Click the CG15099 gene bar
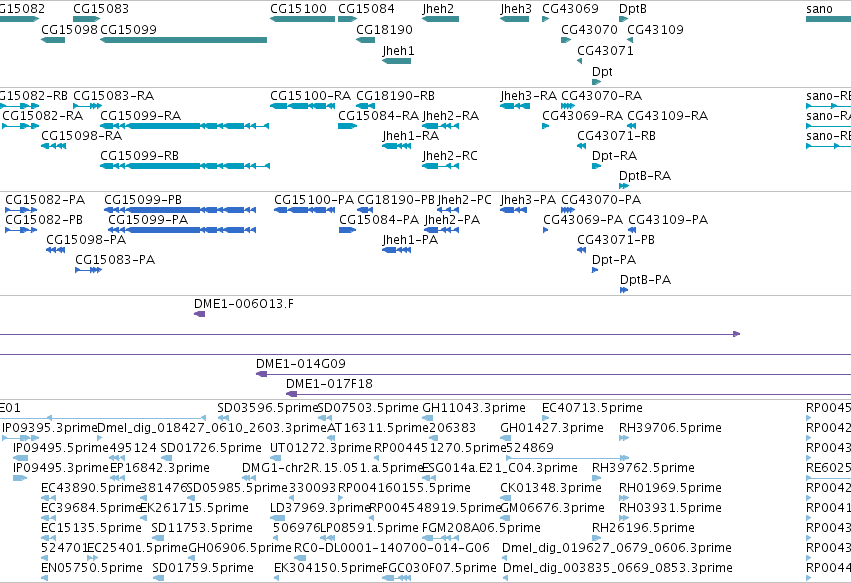The width and height of the screenshot is (851, 583). (x=183, y=40)
